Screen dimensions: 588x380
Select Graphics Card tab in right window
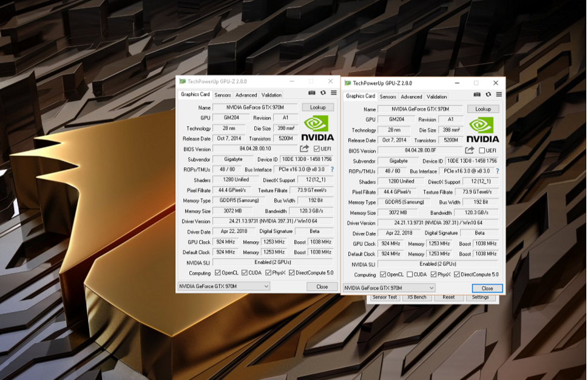point(360,96)
